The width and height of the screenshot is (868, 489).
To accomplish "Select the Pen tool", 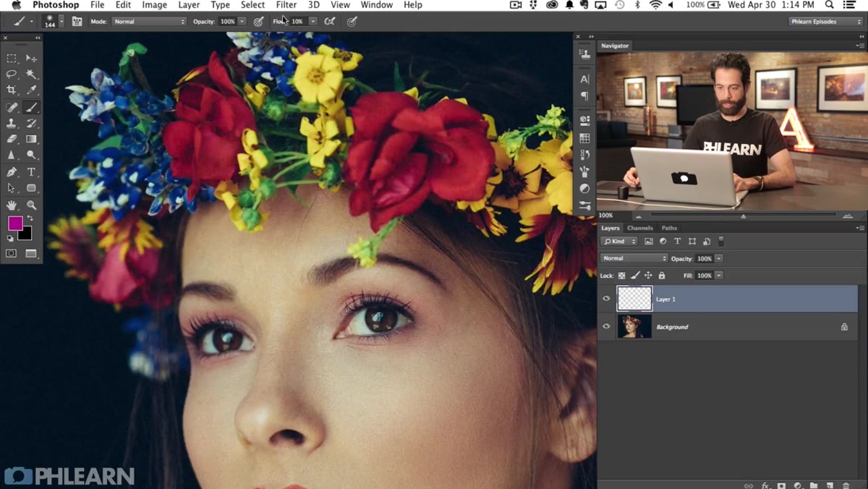I will pos(12,172).
